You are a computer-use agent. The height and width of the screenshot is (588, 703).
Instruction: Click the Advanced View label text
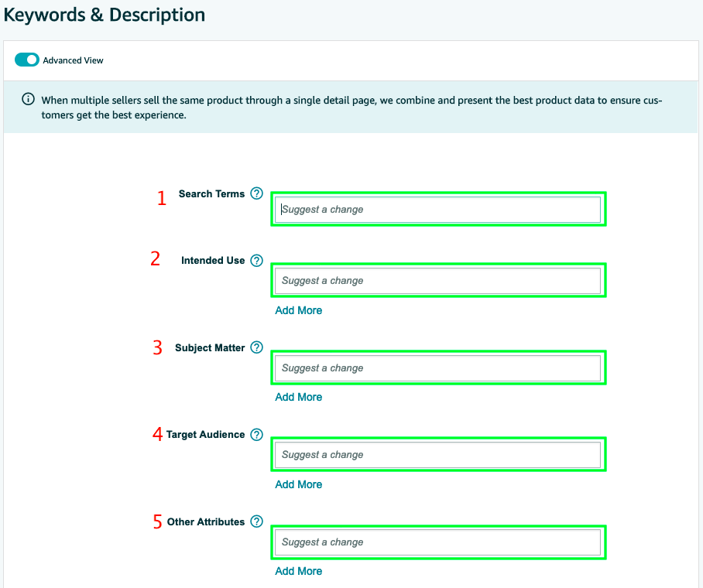[x=73, y=60]
